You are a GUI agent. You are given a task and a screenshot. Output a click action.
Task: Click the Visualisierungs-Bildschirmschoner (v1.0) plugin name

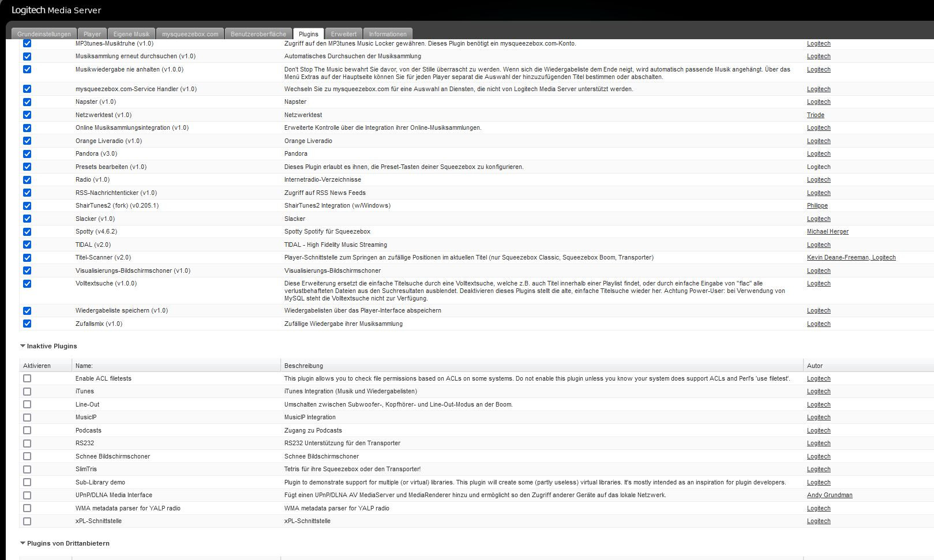coord(133,270)
